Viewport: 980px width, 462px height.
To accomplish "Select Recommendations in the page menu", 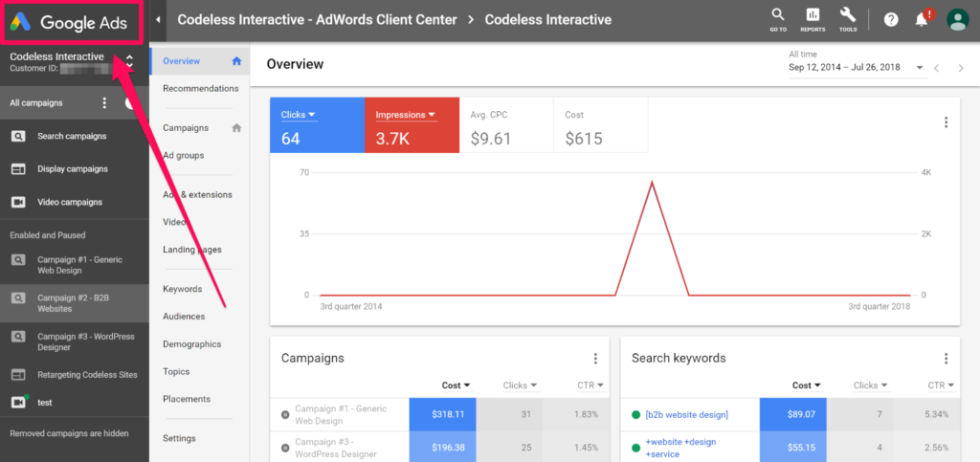I will click(200, 89).
